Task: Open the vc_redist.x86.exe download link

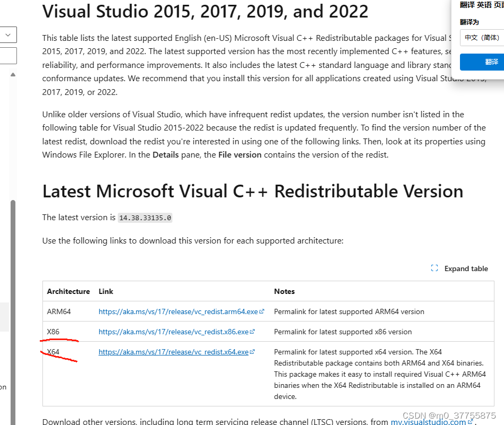Action: point(173,332)
